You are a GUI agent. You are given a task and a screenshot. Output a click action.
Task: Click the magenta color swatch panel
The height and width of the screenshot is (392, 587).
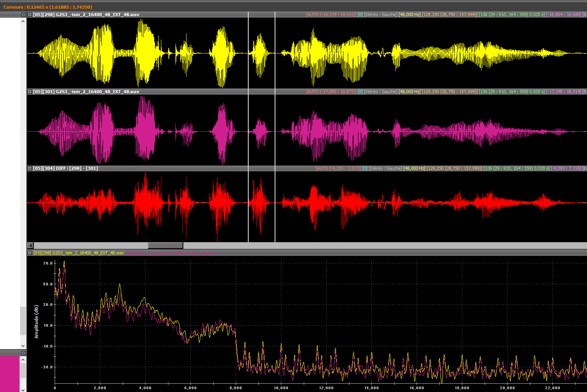point(9,374)
